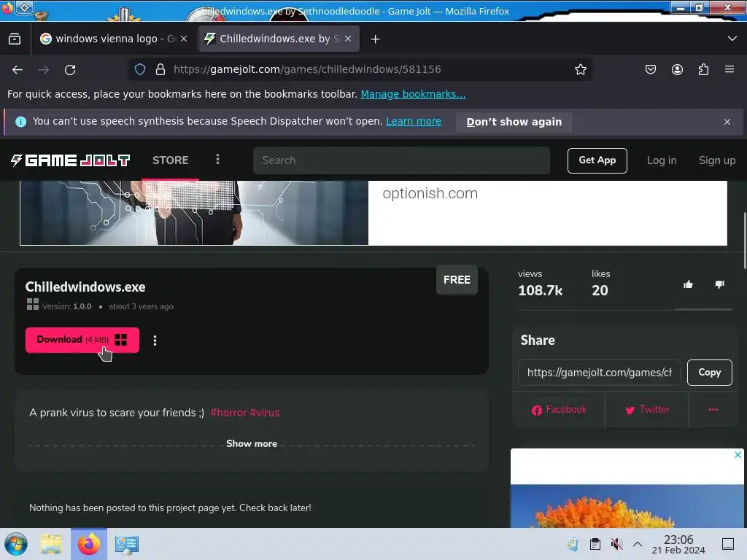Image resolution: width=747 pixels, height=560 pixels.
Task: Expand the hidden tray icons arrow
Action: point(638,544)
